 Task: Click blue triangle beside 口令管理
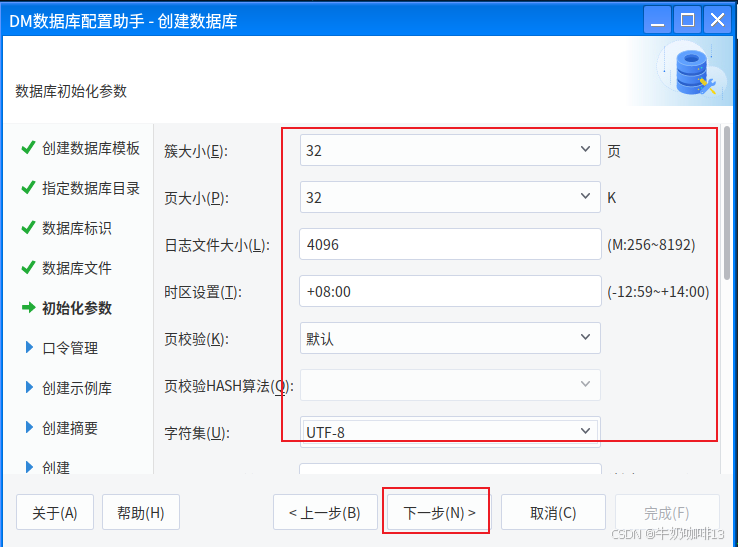pos(29,347)
